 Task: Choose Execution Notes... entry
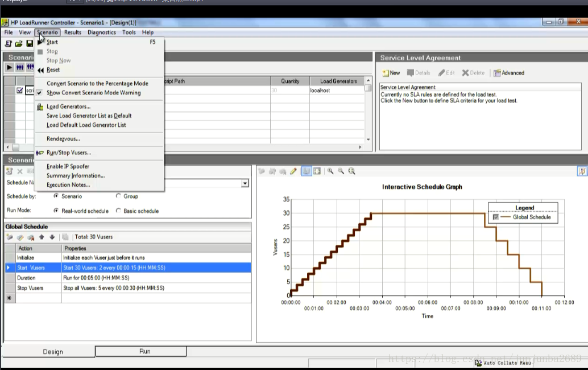99,185
